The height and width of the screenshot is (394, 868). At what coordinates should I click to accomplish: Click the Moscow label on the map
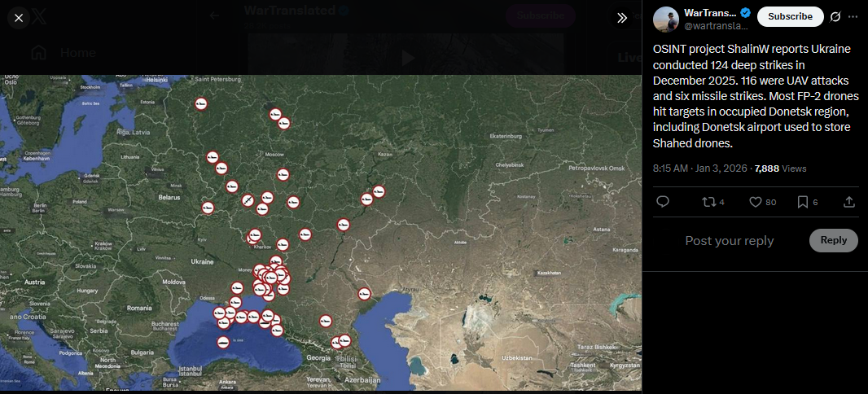tap(274, 154)
